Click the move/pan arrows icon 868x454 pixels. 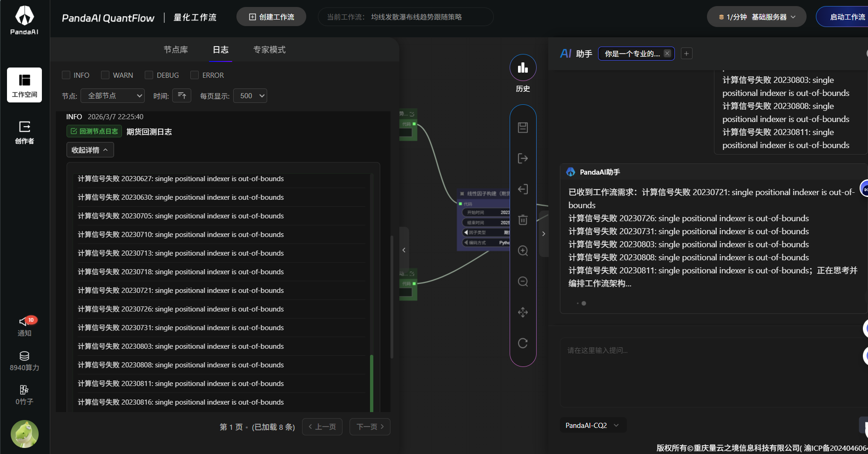click(x=523, y=312)
